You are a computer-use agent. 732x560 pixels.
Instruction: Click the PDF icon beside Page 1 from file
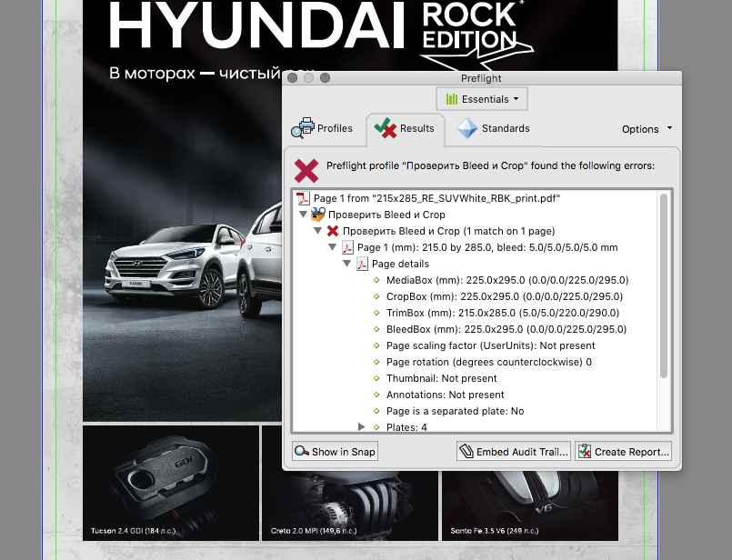point(303,198)
